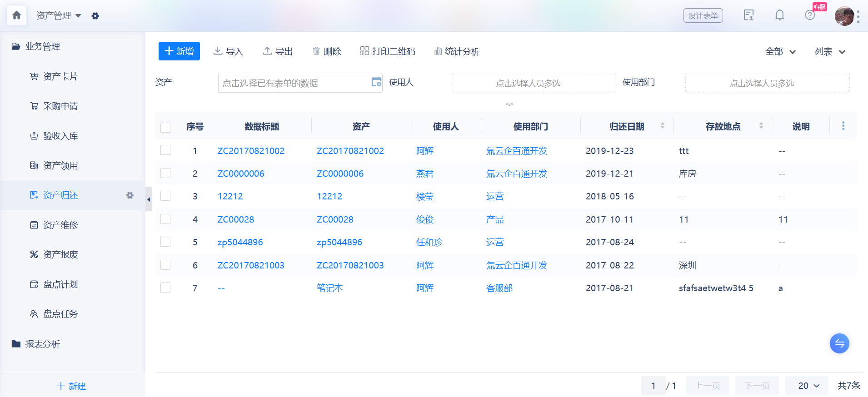Collapse the sidebar with arrow handle
The height and width of the screenshot is (397, 868).
tap(149, 199)
